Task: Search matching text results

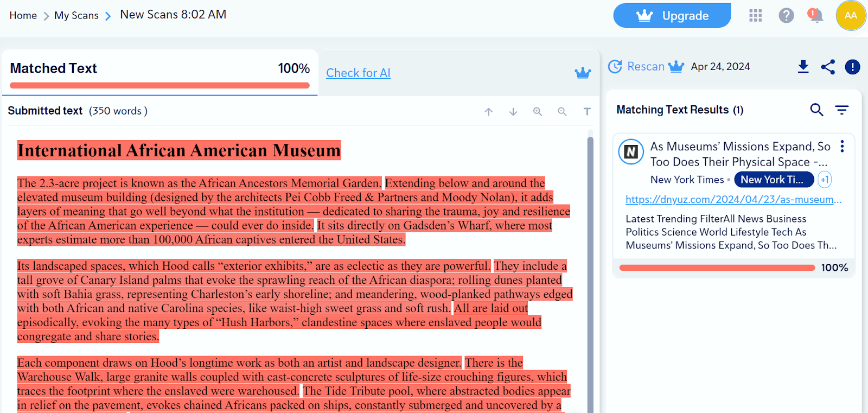Action: pos(816,110)
